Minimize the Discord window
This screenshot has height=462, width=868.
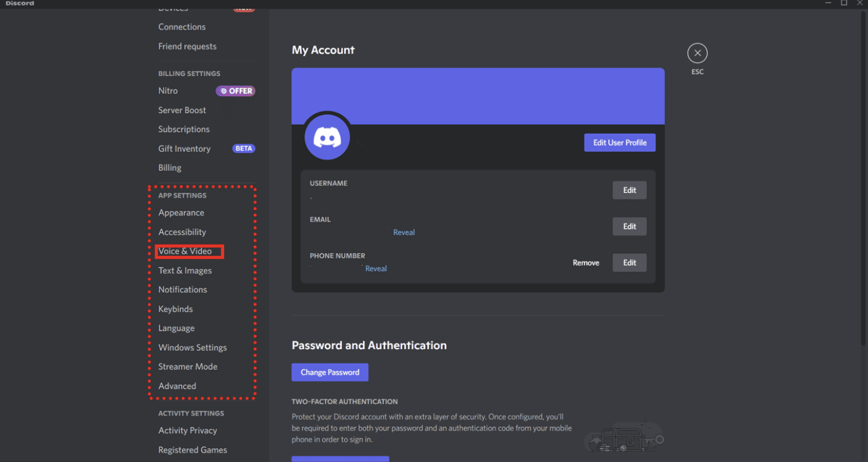(828, 4)
